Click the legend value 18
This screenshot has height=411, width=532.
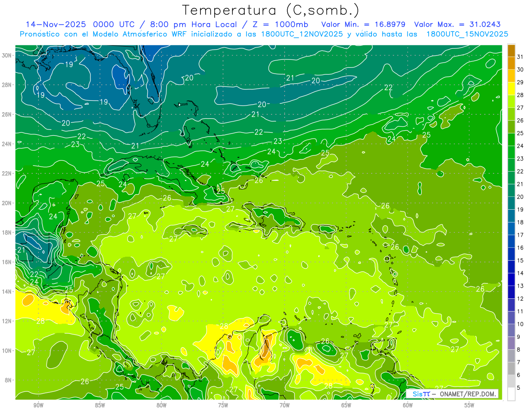(520, 222)
